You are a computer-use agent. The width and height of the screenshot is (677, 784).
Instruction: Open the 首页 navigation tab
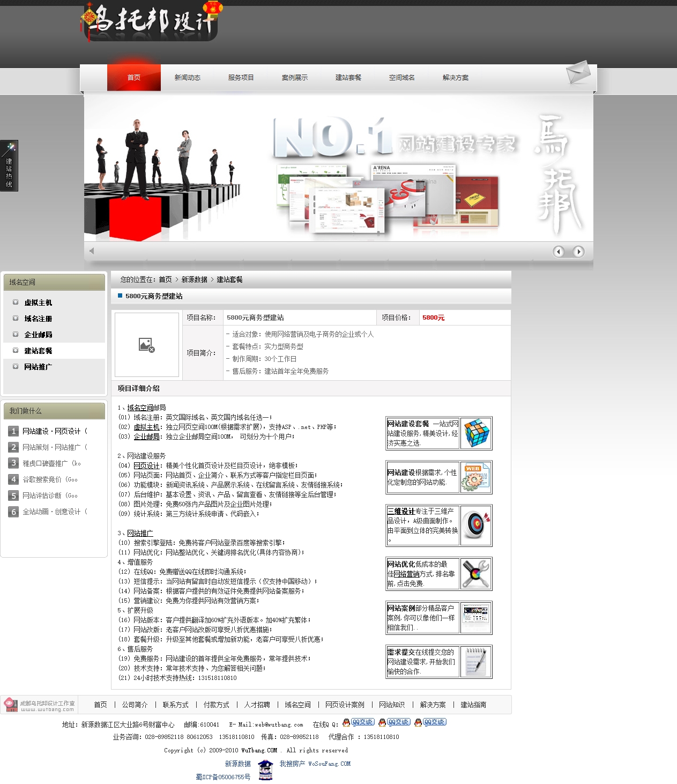coord(134,78)
